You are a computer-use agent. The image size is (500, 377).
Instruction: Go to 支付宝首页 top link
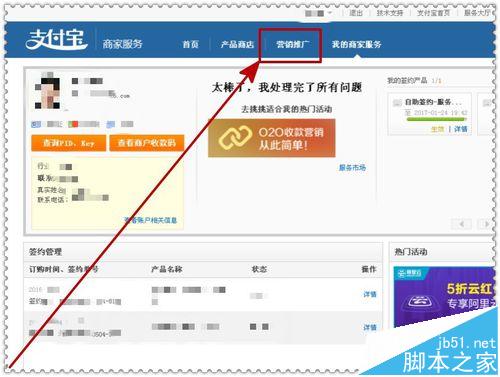pyautogui.click(x=433, y=13)
